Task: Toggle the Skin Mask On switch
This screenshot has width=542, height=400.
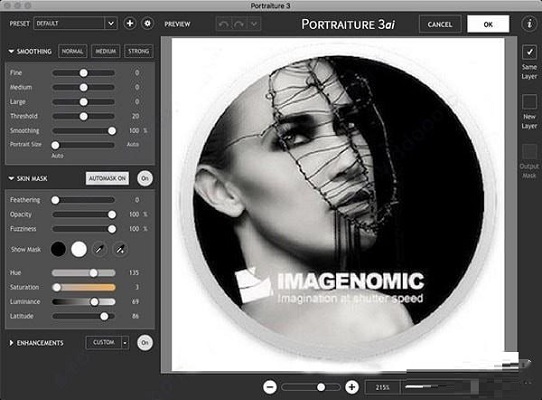Action: (145, 178)
